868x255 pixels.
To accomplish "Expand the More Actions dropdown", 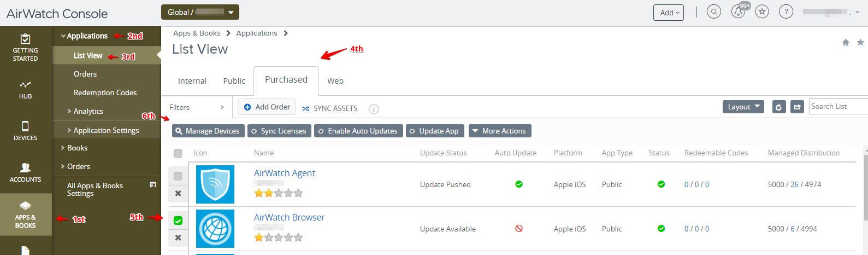I will click(499, 131).
